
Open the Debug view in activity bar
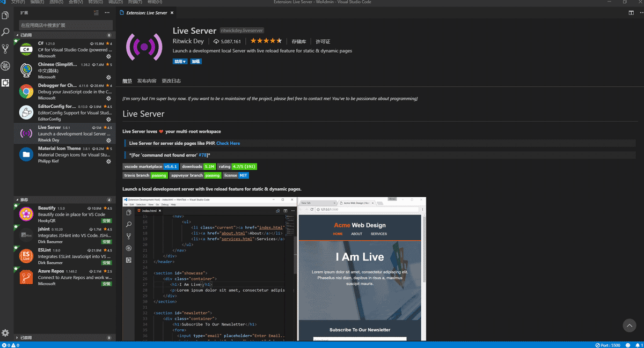[5, 66]
